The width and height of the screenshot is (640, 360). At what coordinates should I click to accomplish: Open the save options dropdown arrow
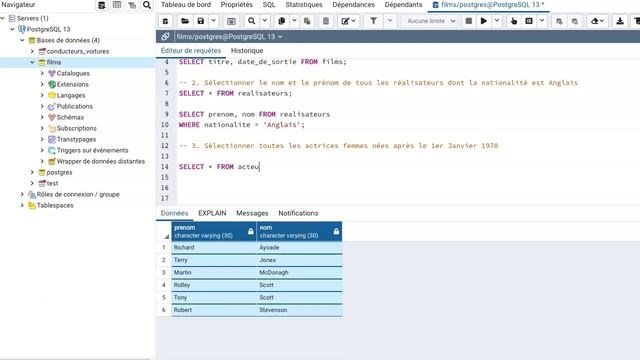click(213, 21)
